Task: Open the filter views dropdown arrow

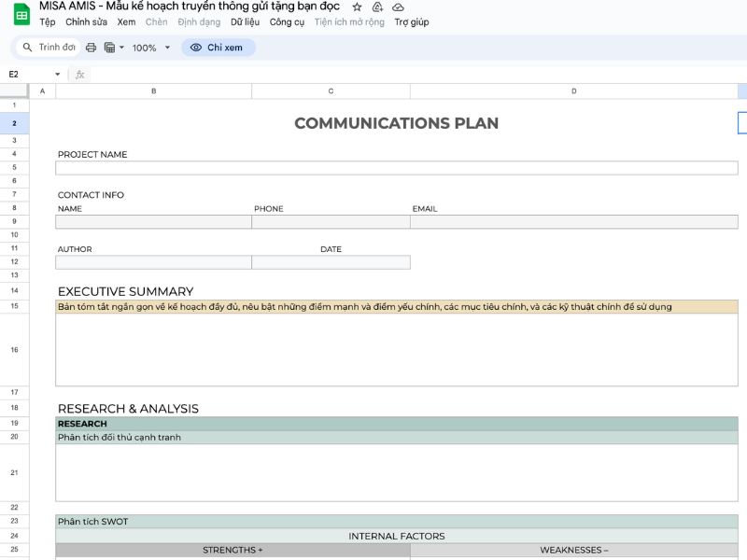Action: tap(121, 48)
